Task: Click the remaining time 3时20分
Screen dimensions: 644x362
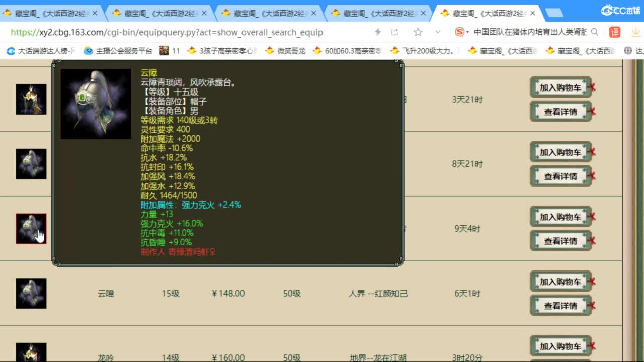Action: tap(467, 358)
